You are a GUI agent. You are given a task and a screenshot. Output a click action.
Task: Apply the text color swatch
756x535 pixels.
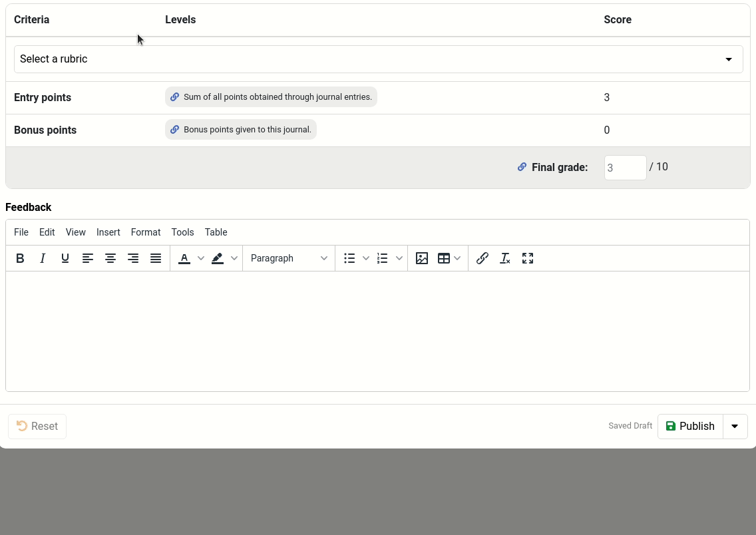(x=184, y=258)
